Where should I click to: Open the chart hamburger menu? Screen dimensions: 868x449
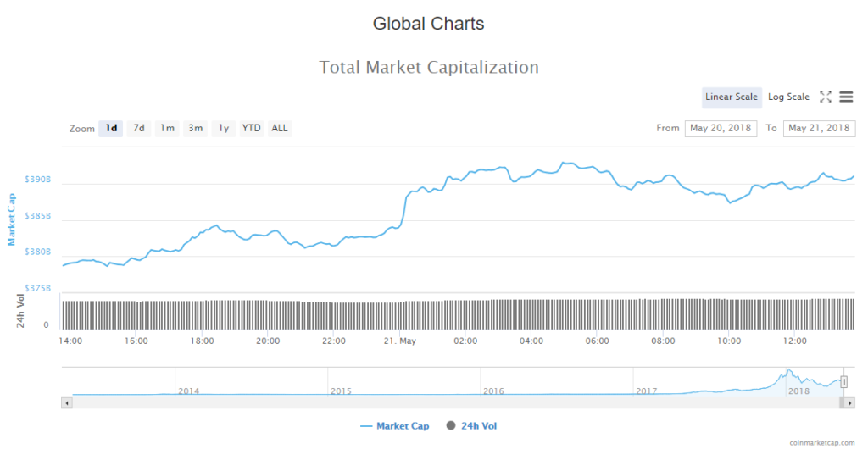point(846,97)
